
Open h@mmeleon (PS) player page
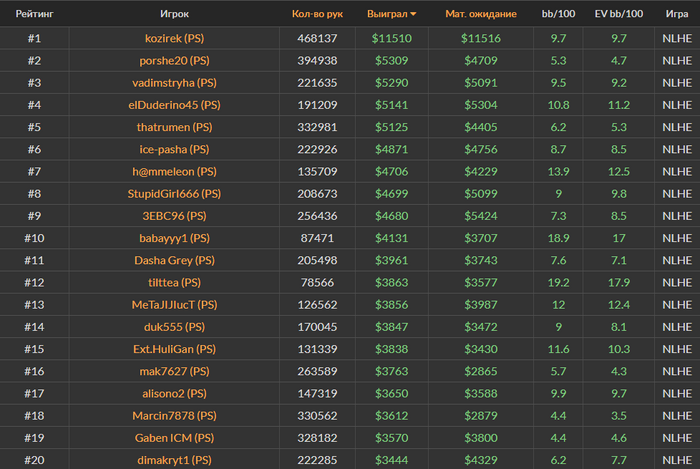coord(175,172)
